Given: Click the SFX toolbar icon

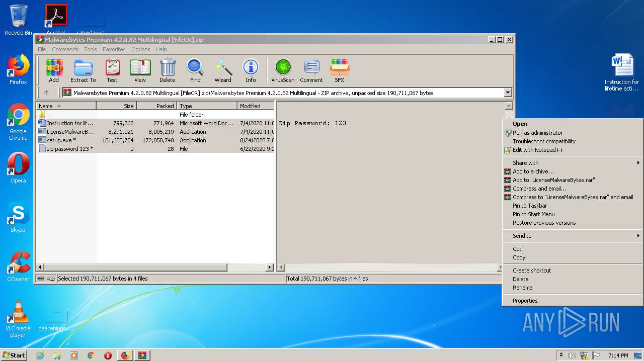Looking at the screenshot, I should [340, 70].
